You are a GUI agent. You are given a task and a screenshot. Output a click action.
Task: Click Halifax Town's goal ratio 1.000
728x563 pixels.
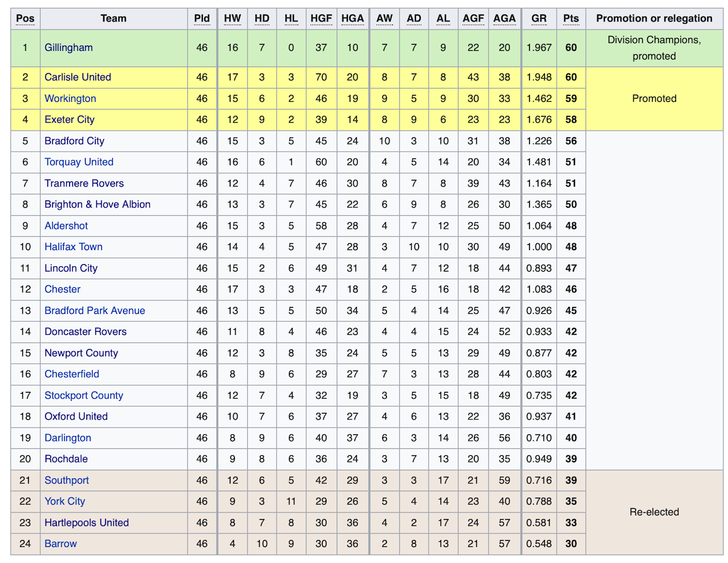pyautogui.click(x=539, y=247)
